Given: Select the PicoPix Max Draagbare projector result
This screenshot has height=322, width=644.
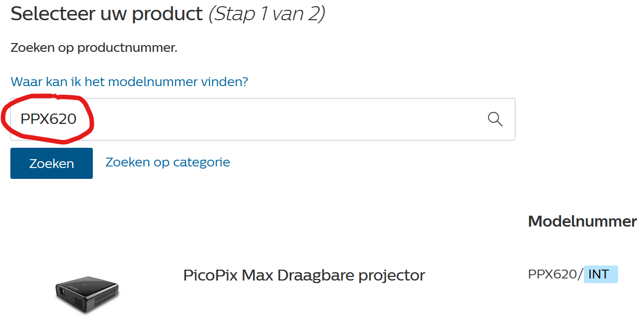Looking at the screenshot, I should pyautogui.click(x=304, y=275).
